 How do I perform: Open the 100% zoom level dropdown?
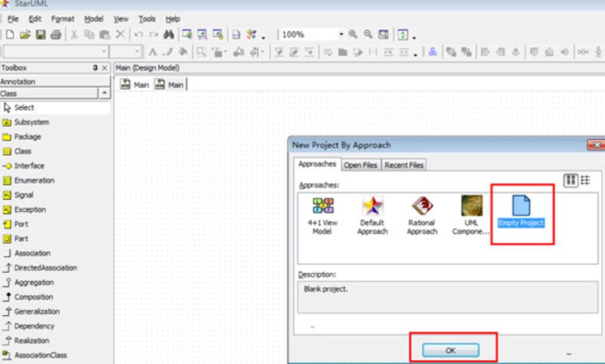click(341, 35)
